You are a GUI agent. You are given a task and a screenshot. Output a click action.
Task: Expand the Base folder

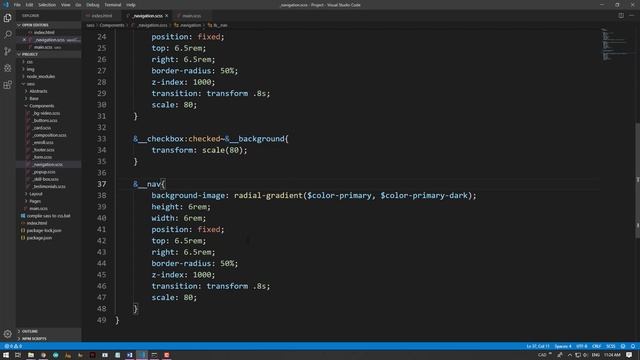point(34,99)
